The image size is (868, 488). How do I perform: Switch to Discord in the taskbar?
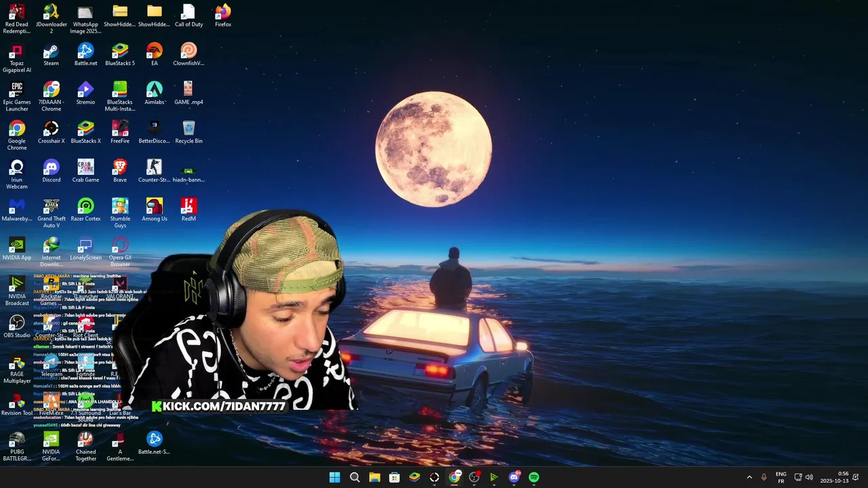[514, 477]
